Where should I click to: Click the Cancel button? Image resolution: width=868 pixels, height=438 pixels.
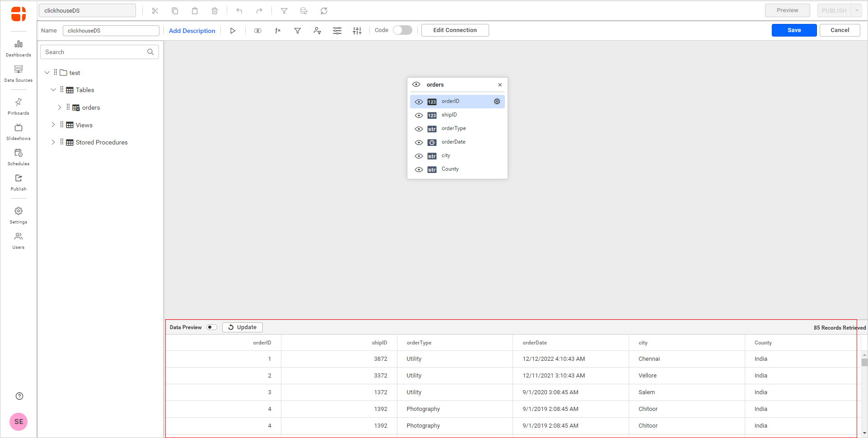tap(840, 30)
